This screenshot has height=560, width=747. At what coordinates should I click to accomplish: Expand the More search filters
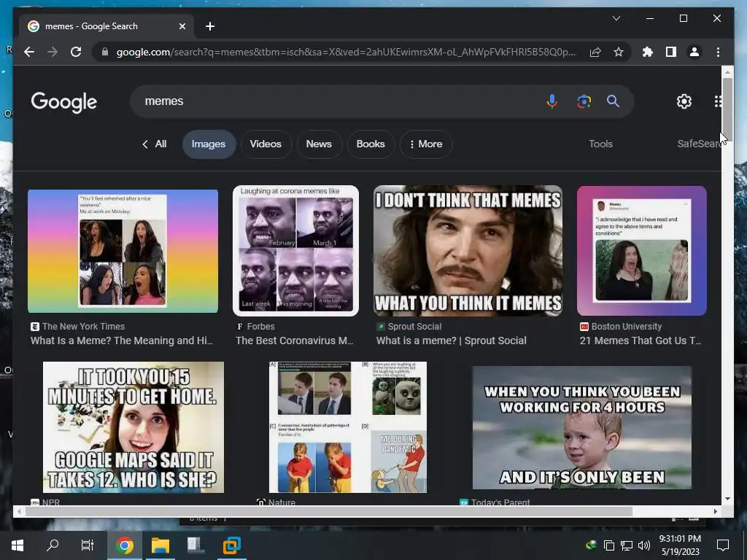426,144
